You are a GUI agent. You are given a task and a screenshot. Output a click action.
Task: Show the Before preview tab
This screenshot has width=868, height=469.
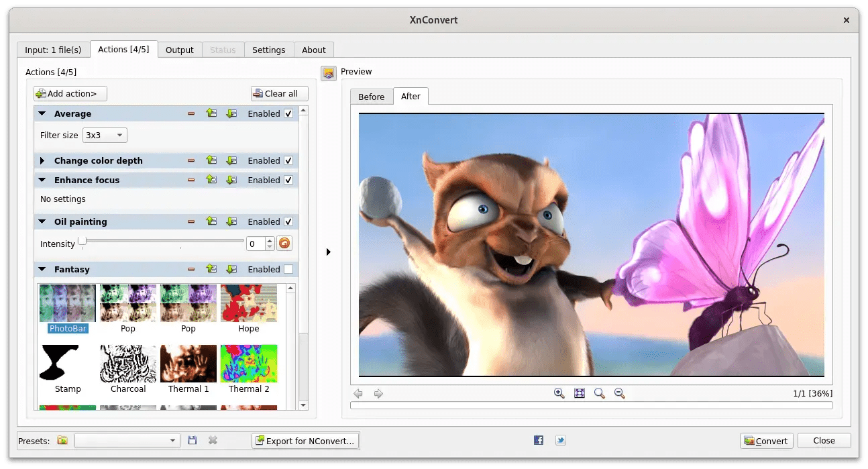coord(371,97)
